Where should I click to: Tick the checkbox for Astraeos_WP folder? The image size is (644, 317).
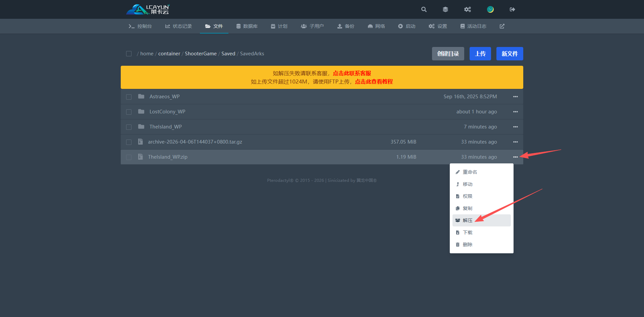click(x=129, y=97)
